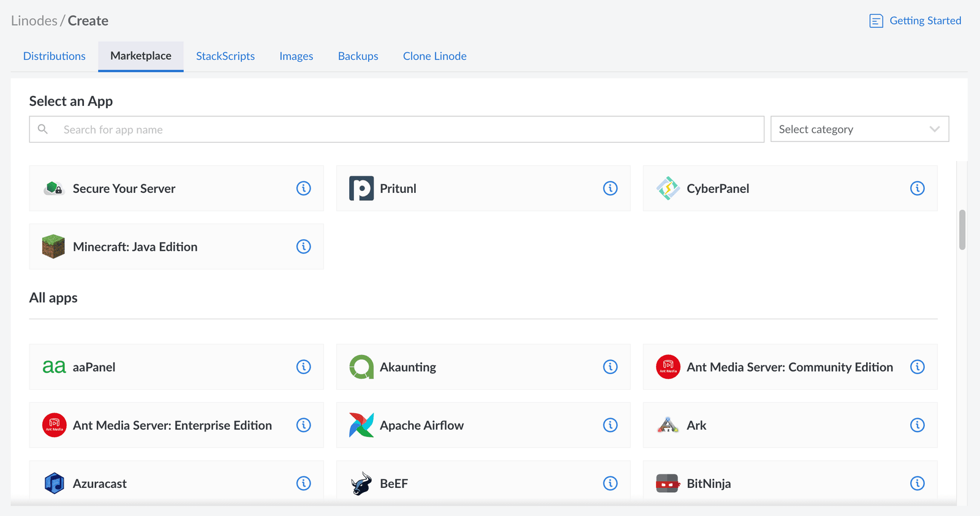Click the Azuracast logo icon
980x516 pixels.
point(54,483)
